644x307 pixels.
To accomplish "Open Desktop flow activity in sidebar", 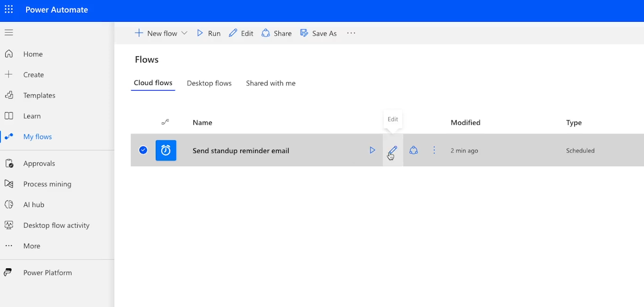I will coord(56,225).
